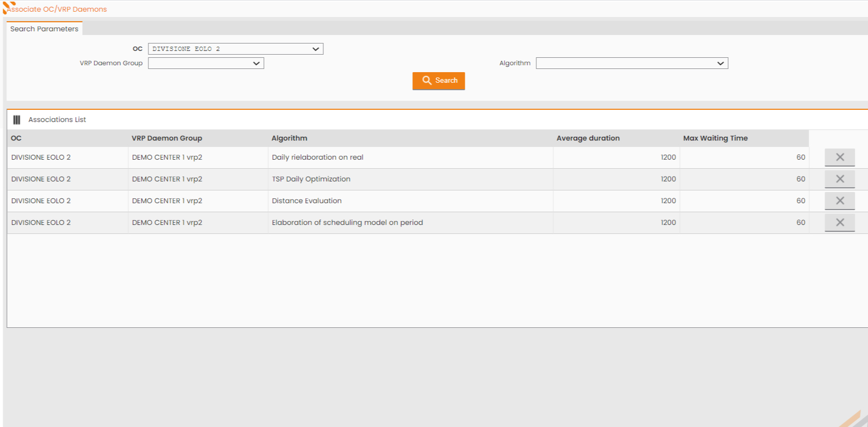The width and height of the screenshot is (868, 427).
Task: Click the orange Search button
Action: tap(439, 81)
